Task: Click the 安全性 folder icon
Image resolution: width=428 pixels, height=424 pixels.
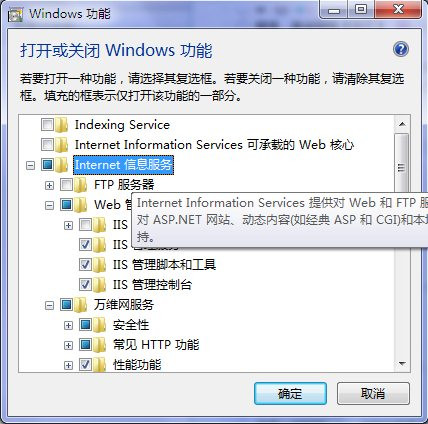Action: [100, 325]
